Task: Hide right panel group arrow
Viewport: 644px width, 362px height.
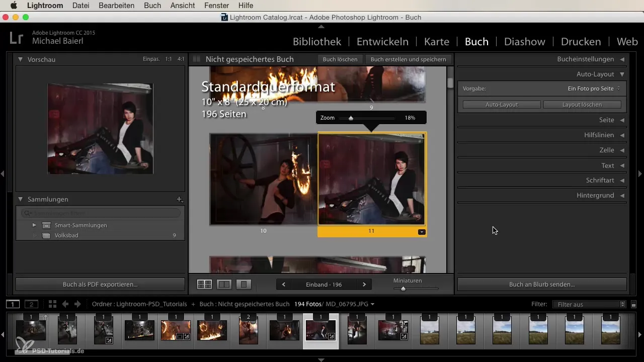Action: 640,173
